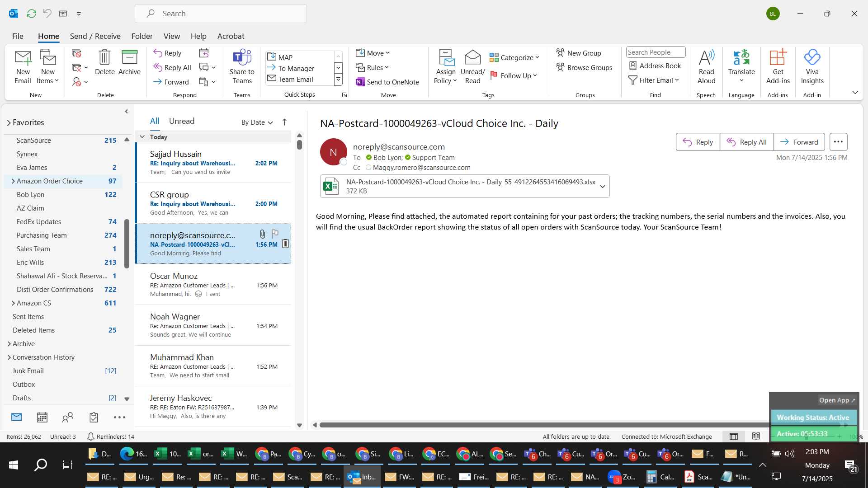
Task: Switch to the Folder tab
Action: (142, 36)
